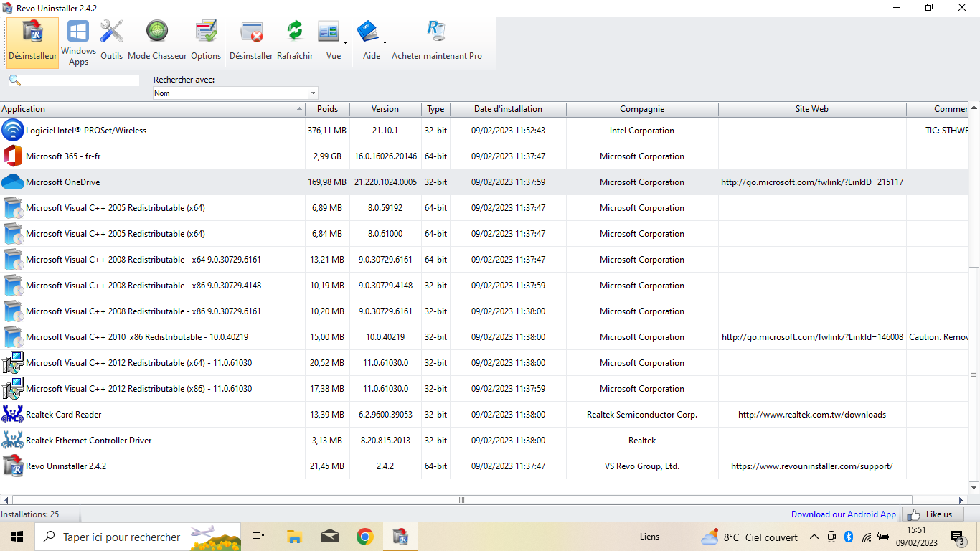Select Visual C++ 2012 (x64) installer icon

click(x=13, y=363)
